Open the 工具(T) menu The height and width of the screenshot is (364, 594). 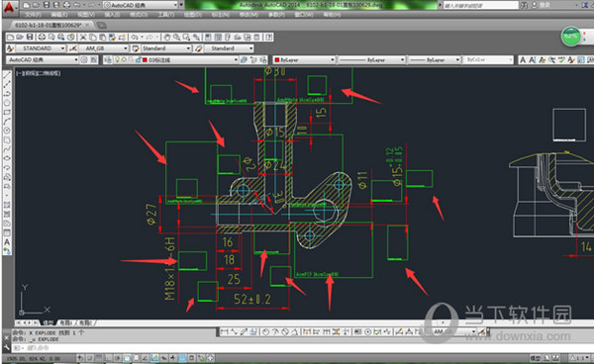pos(166,15)
